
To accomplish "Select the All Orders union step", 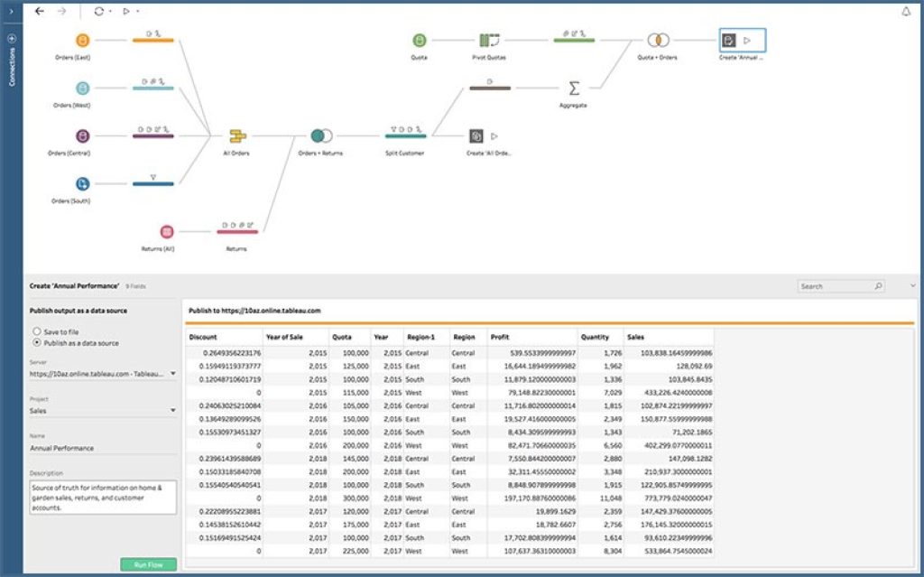I will pyautogui.click(x=237, y=136).
